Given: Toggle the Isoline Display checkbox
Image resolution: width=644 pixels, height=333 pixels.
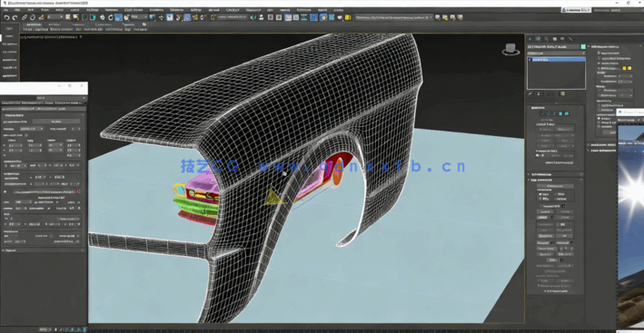Looking at the screenshot, I should click(x=599, y=64).
